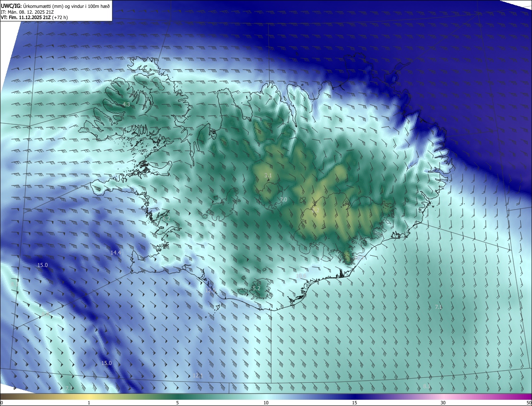Select the 12.5 precipitation value label
This screenshot has width=532, height=406.
point(210,291)
